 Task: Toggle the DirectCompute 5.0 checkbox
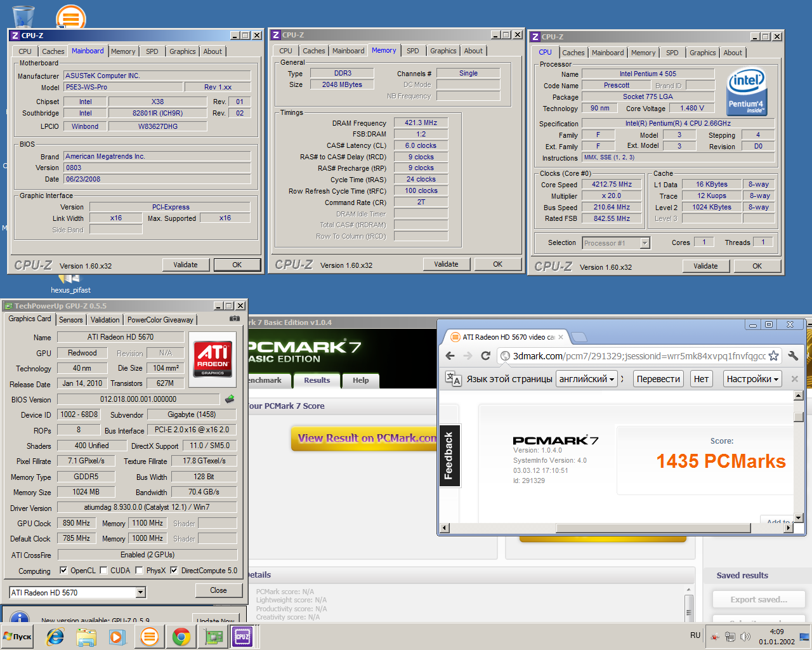[174, 570]
